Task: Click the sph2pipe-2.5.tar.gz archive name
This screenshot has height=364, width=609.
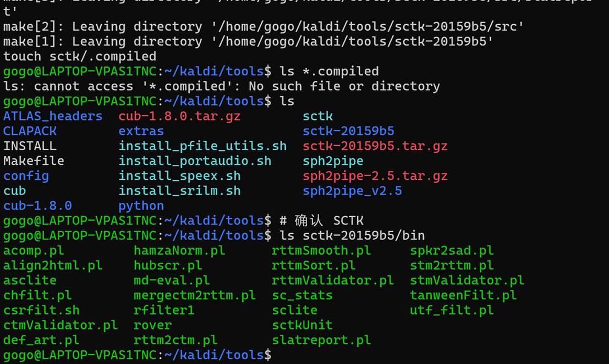Action: click(x=375, y=176)
